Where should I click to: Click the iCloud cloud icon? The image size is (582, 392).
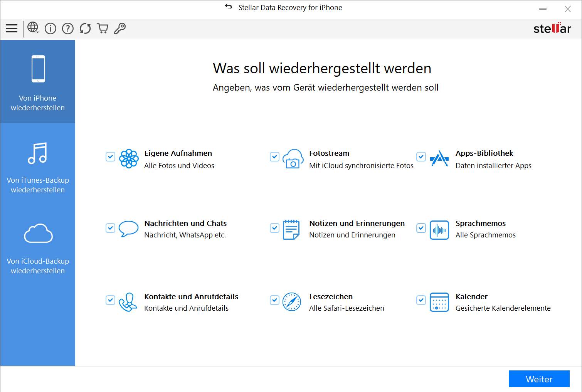(x=38, y=233)
